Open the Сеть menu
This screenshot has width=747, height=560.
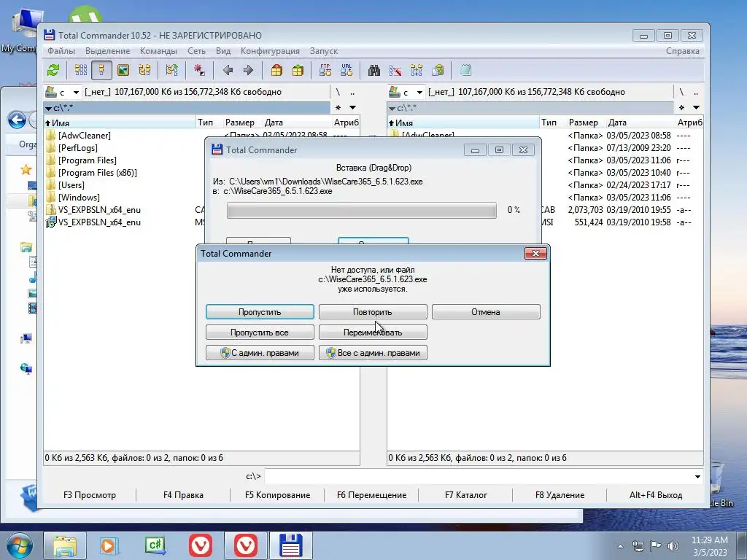click(x=196, y=51)
